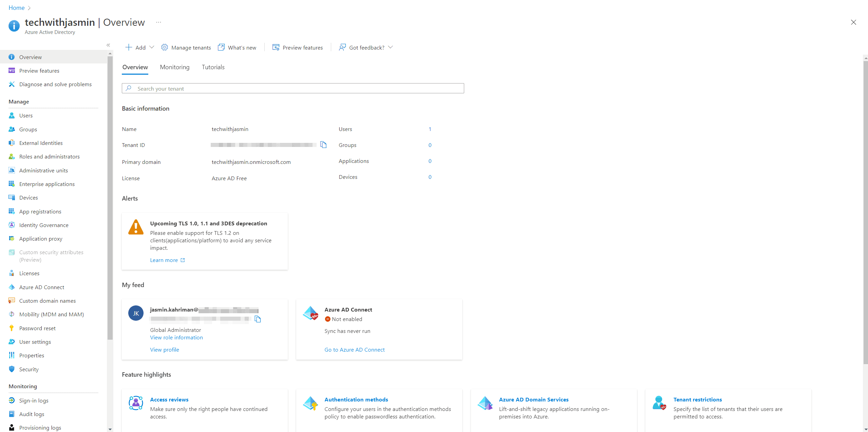The height and width of the screenshot is (432, 868).
Task: Open Application proxy icon
Action: (12, 239)
